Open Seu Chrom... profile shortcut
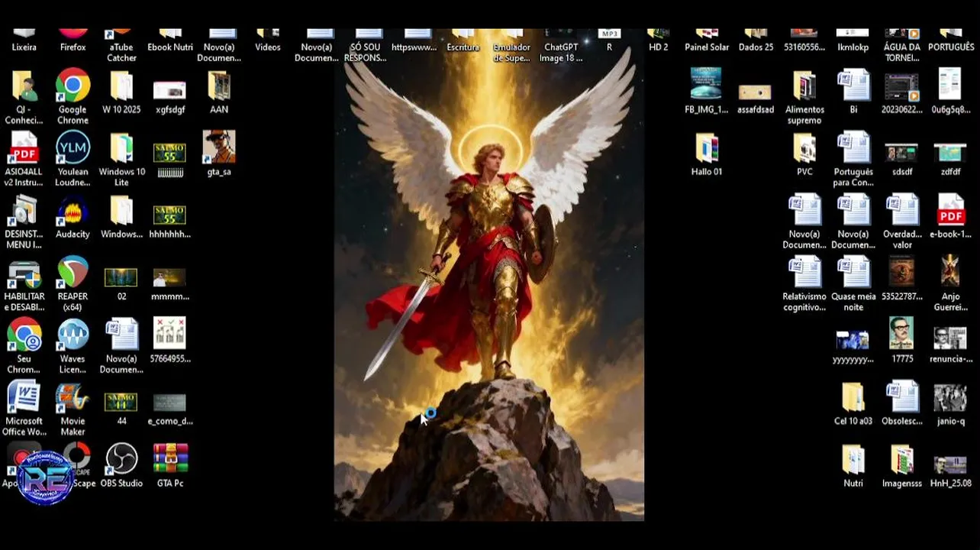The height and width of the screenshot is (550, 980). pos(24,335)
